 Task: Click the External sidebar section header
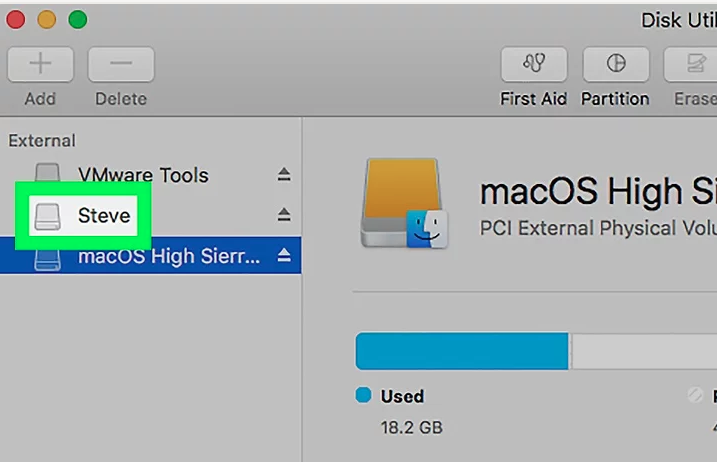coord(42,140)
